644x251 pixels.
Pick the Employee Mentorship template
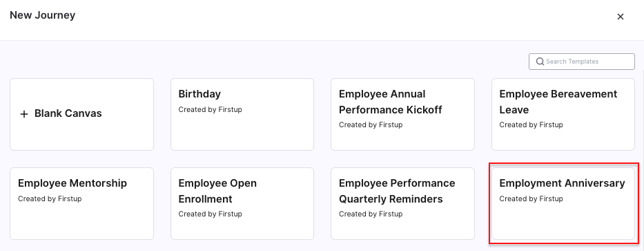(x=81, y=203)
